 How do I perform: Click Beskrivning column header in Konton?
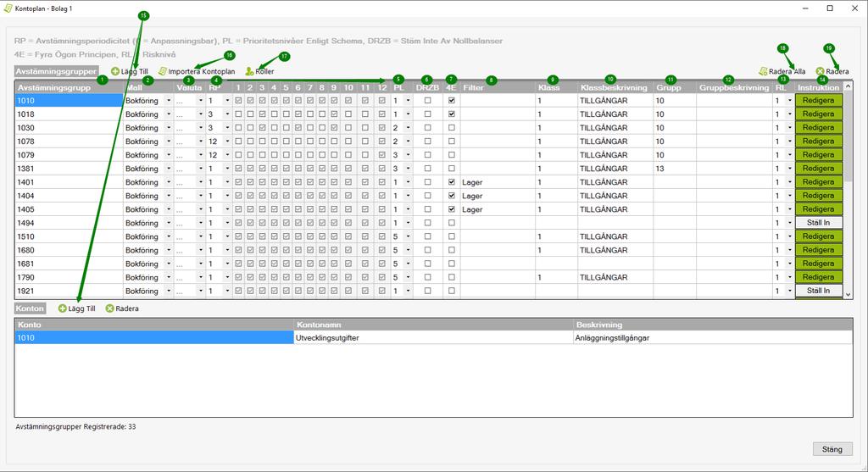click(x=713, y=325)
